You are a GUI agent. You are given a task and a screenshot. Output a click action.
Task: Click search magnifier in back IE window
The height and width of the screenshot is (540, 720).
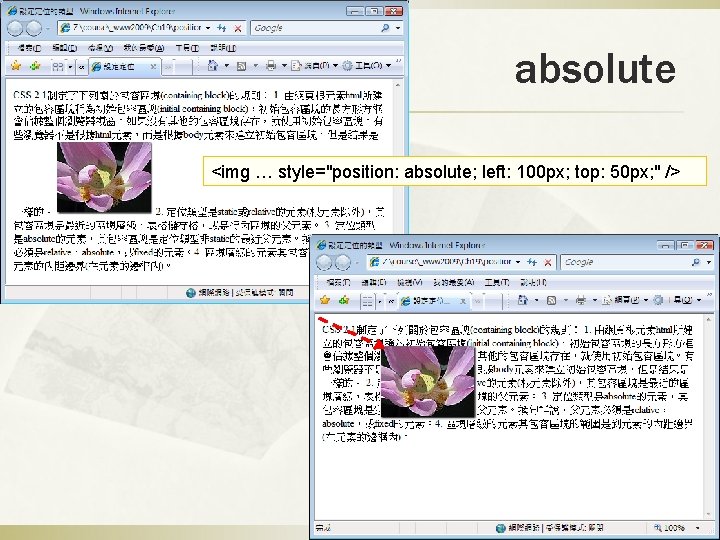click(385, 28)
